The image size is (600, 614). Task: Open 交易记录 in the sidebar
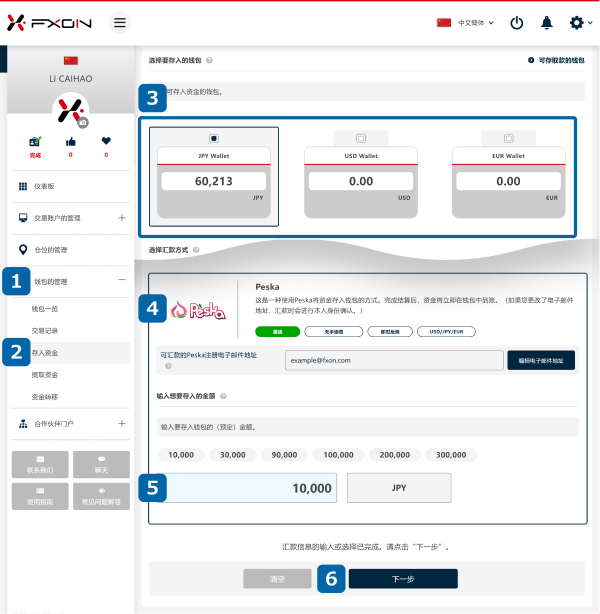click(45, 331)
